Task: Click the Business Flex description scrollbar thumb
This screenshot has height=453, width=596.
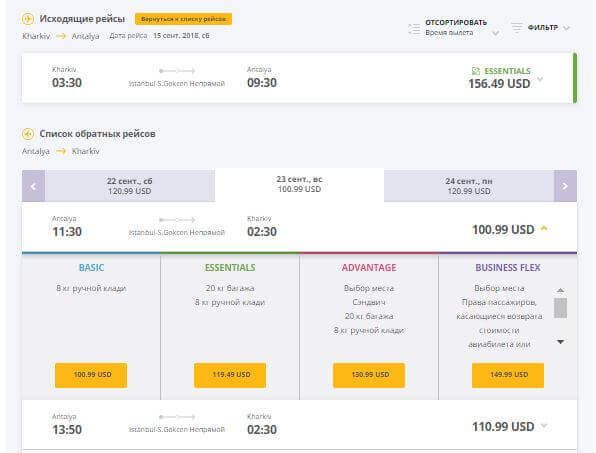Action: tap(560, 308)
